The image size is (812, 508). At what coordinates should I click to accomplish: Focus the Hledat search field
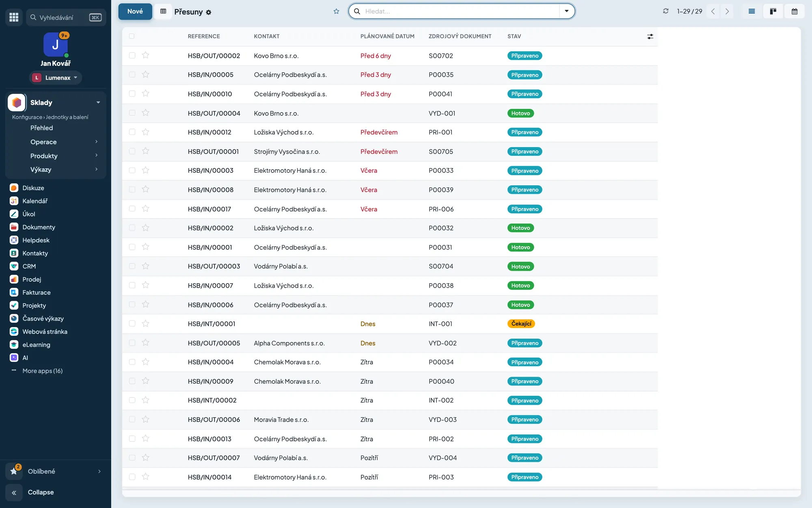coord(461,11)
